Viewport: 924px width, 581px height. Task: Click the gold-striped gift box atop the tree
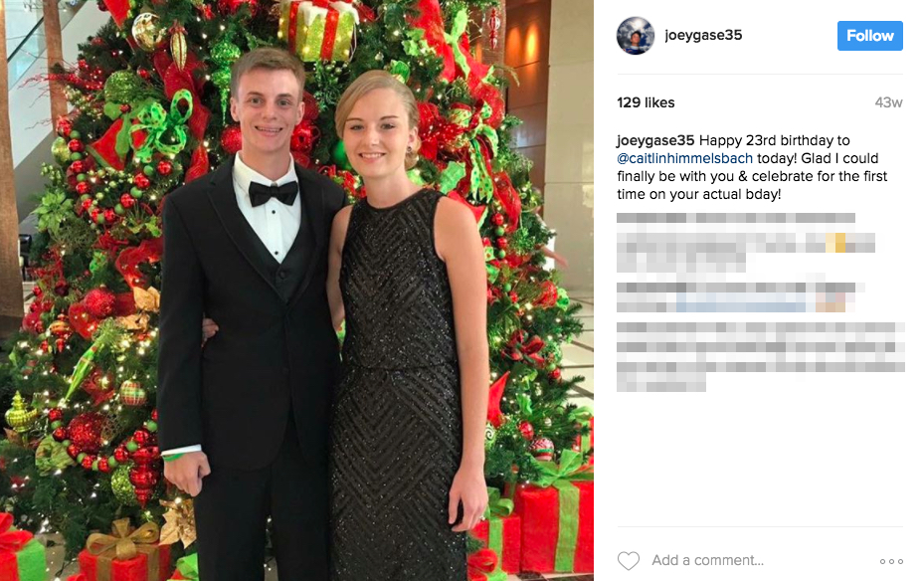coord(317,29)
